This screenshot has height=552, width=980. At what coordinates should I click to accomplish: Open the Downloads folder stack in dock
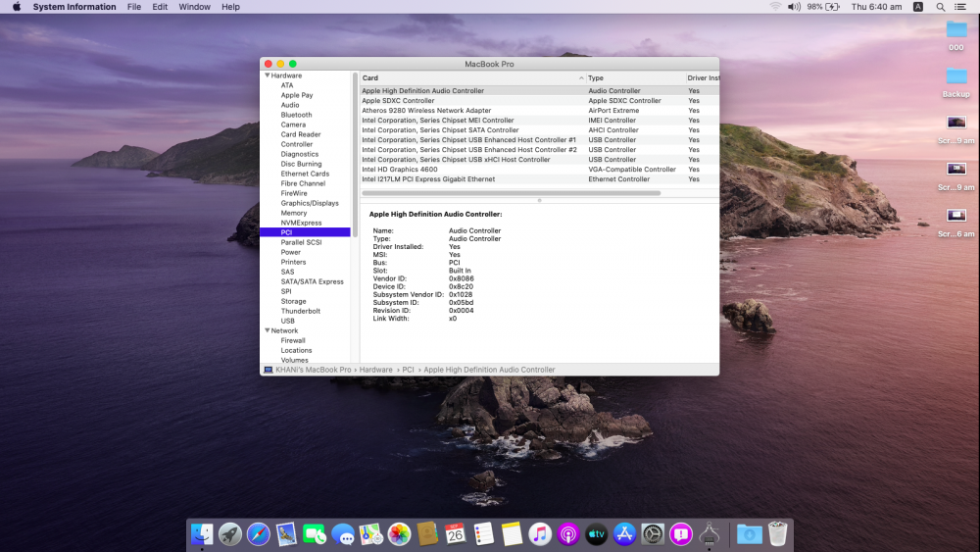pos(749,534)
